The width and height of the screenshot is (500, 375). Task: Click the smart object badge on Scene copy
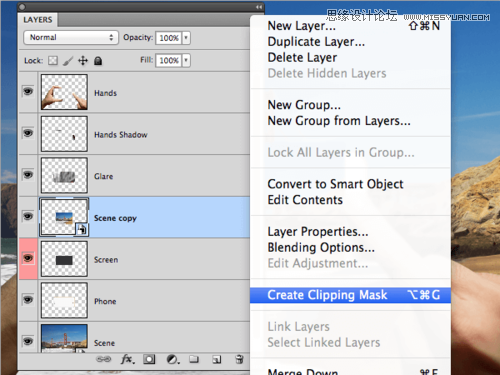click(82, 230)
